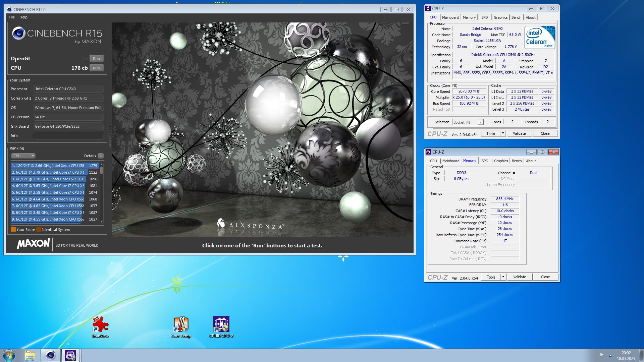Switch to CPU-Z via taskbar icon

coord(70,355)
